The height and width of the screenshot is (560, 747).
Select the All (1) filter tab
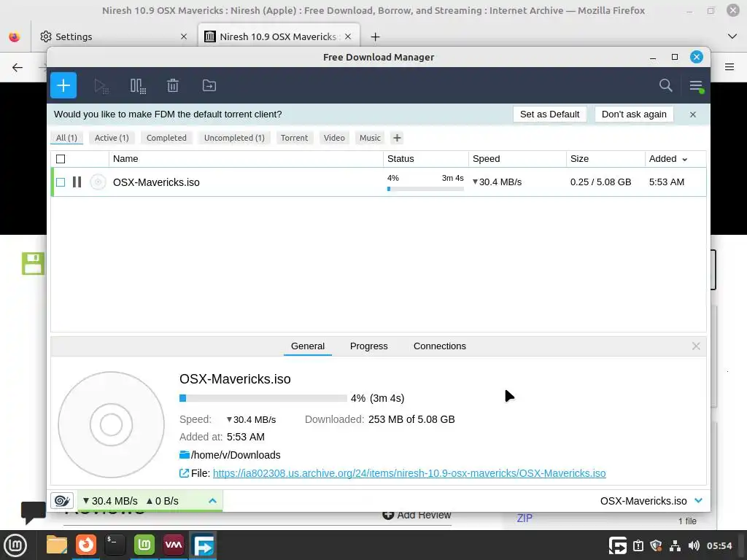pyautogui.click(x=66, y=138)
